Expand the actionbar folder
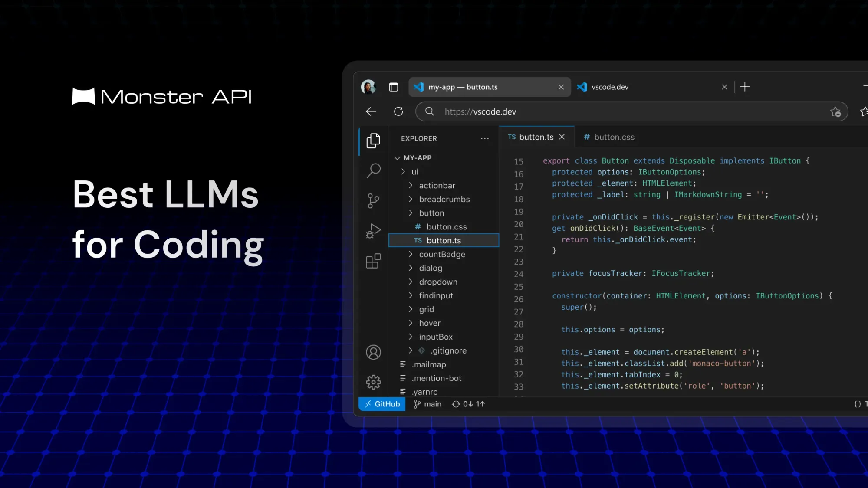868x488 pixels. pyautogui.click(x=444, y=186)
